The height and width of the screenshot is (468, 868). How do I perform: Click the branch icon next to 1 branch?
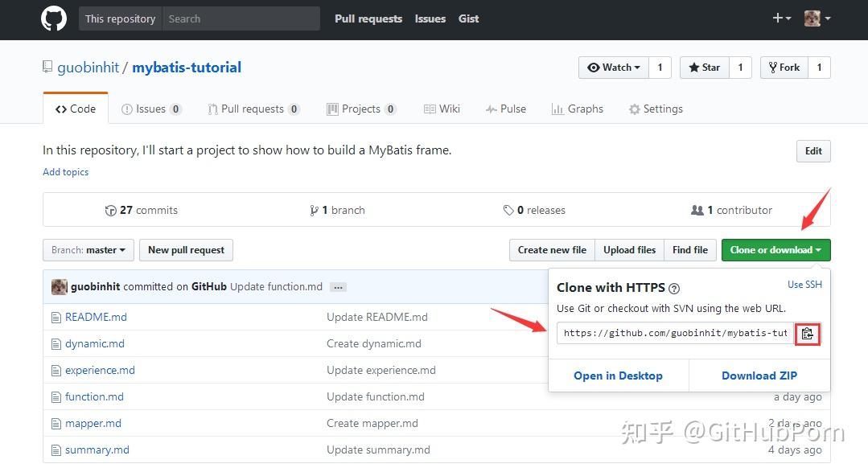(x=315, y=210)
